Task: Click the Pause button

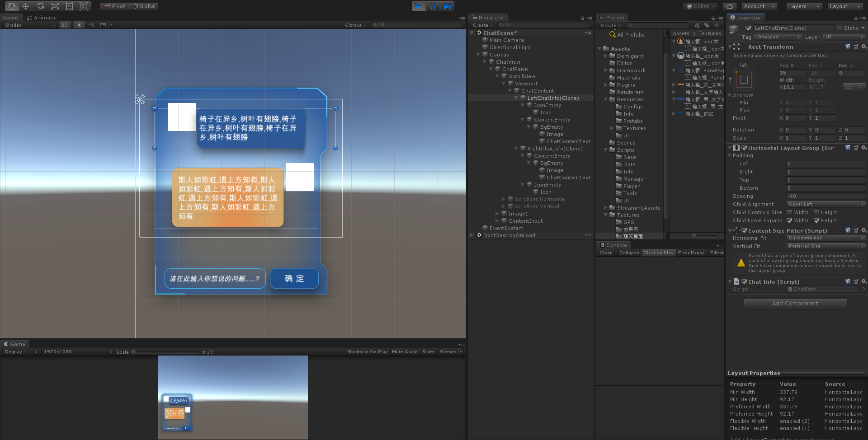Action: [x=433, y=6]
